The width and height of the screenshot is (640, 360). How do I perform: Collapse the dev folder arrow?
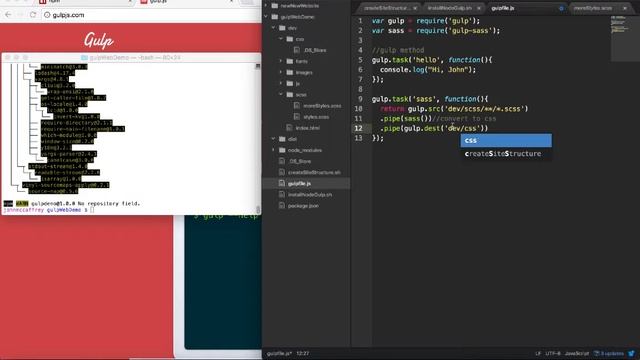pyautogui.click(x=273, y=28)
